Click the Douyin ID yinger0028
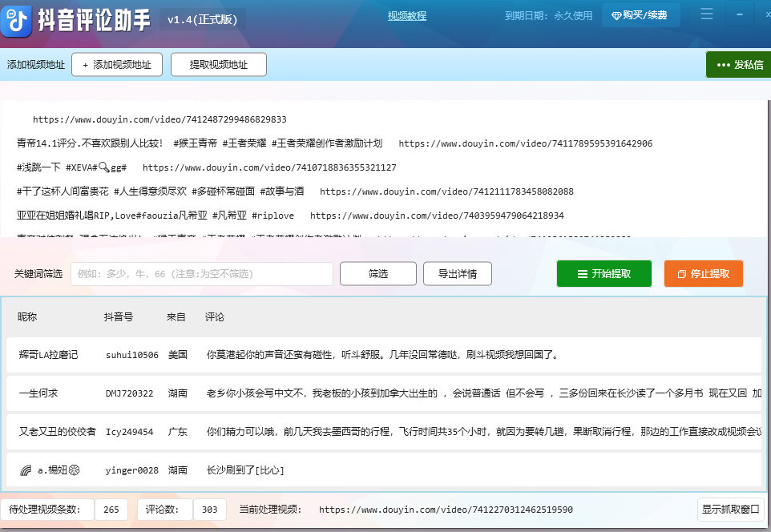771x532 pixels. [x=132, y=470]
